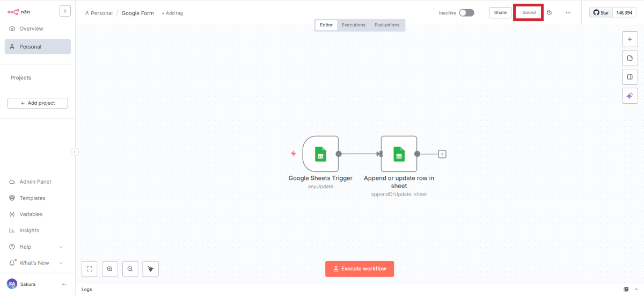644x295 pixels.
Task: Click the Execute workflow button
Action: [x=360, y=269]
